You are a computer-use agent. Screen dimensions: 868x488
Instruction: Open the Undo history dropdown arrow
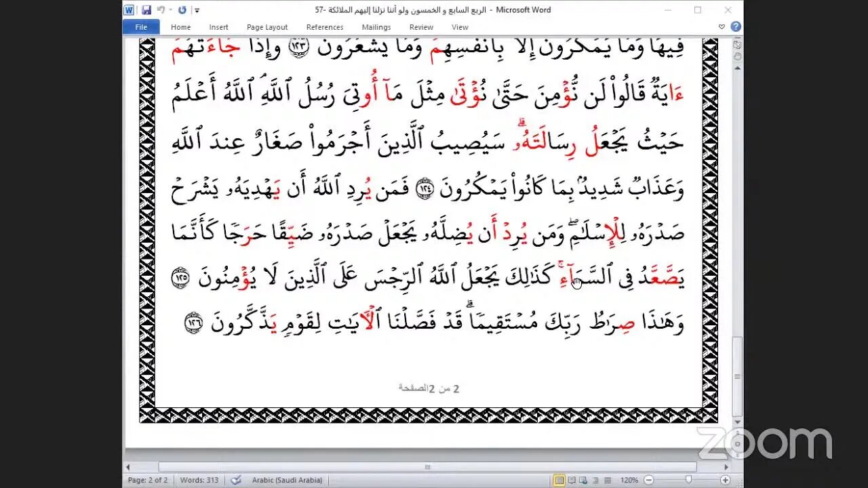click(x=170, y=9)
